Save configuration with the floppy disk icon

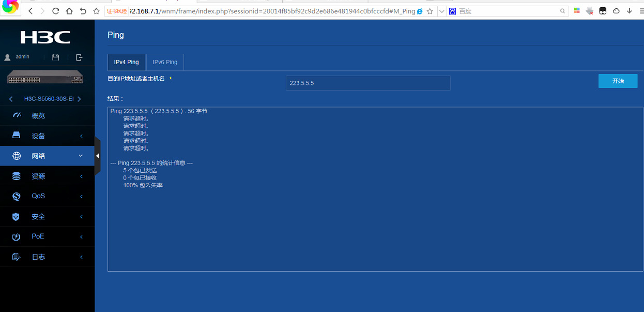56,57
